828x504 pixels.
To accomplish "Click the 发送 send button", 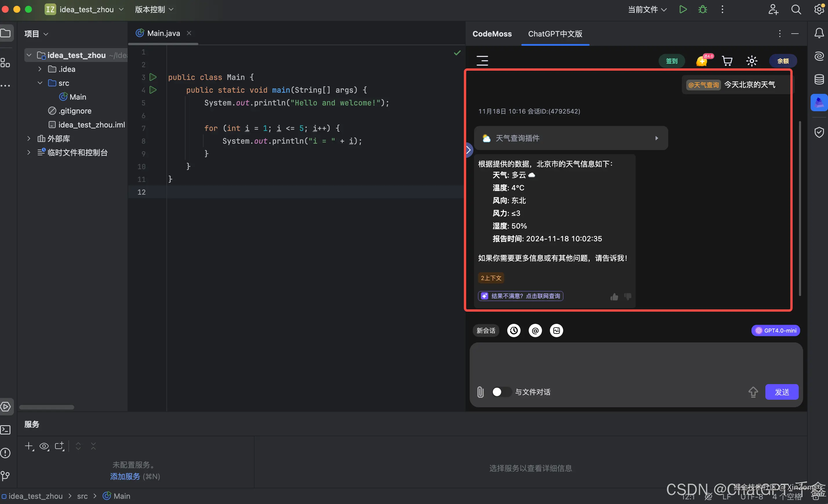I will click(782, 392).
